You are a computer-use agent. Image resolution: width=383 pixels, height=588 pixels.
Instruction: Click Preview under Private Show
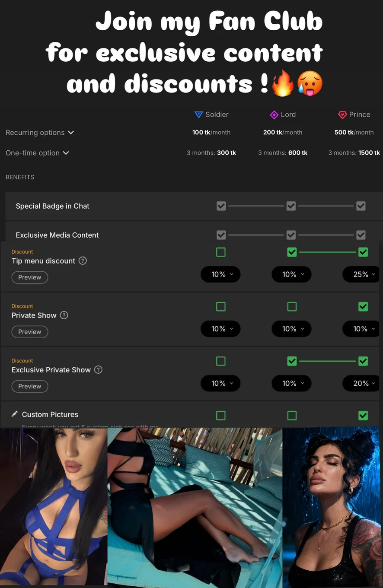click(30, 332)
